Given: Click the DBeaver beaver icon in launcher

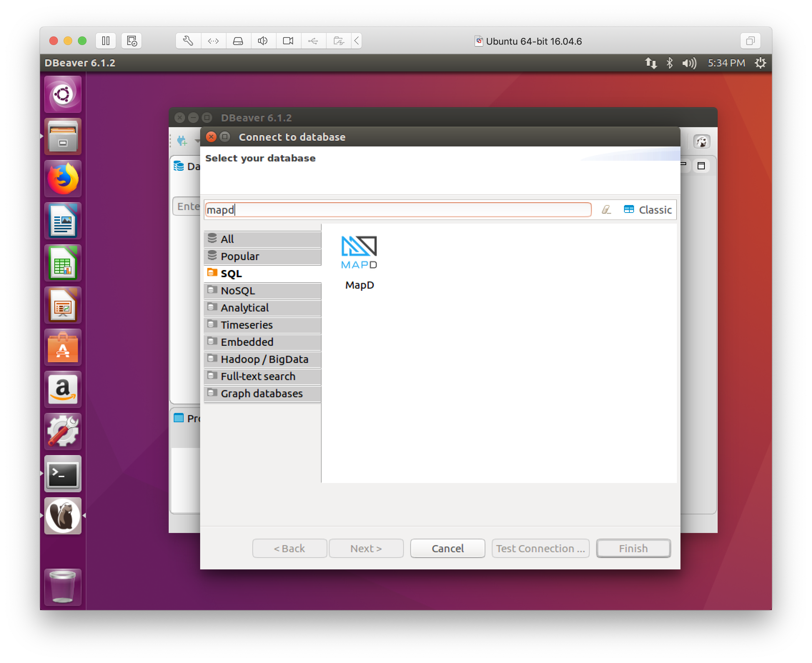Looking at the screenshot, I should tap(63, 515).
